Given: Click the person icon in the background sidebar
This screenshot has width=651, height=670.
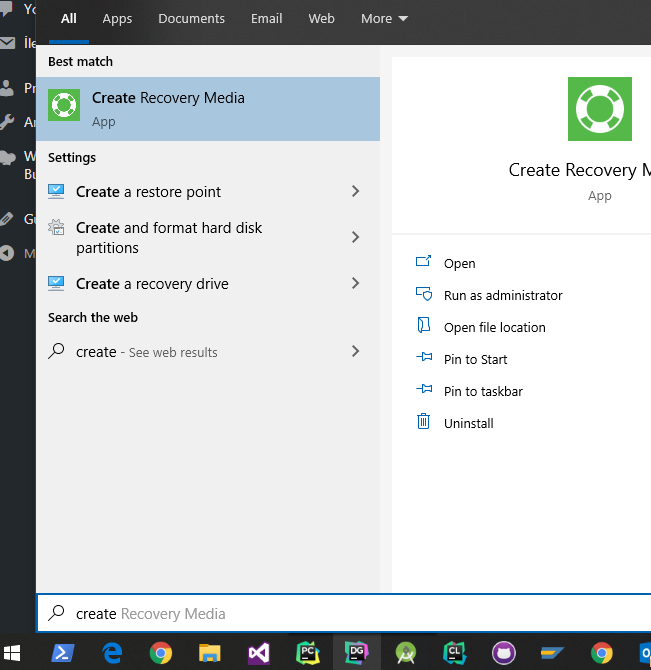Looking at the screenshot, I should (x=7, y=88).
